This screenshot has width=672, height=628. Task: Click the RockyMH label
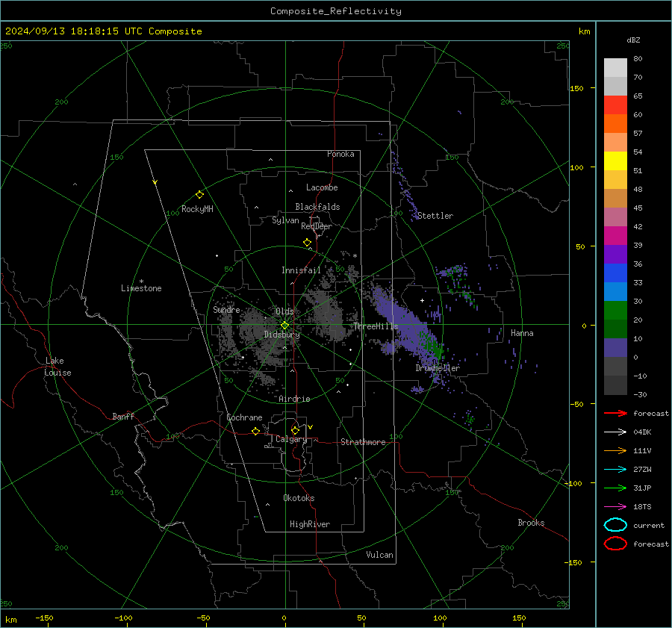coord(197,209)
